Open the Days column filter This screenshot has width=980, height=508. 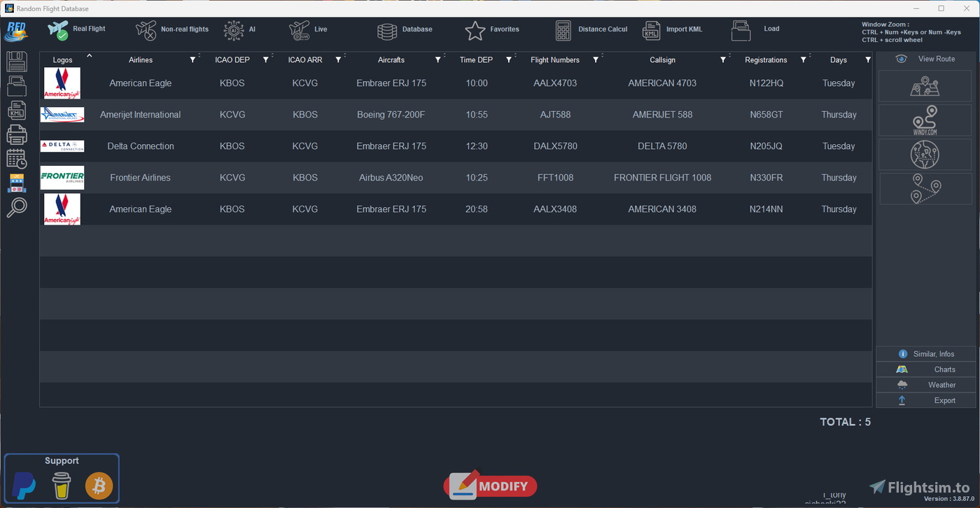point(868,59)
